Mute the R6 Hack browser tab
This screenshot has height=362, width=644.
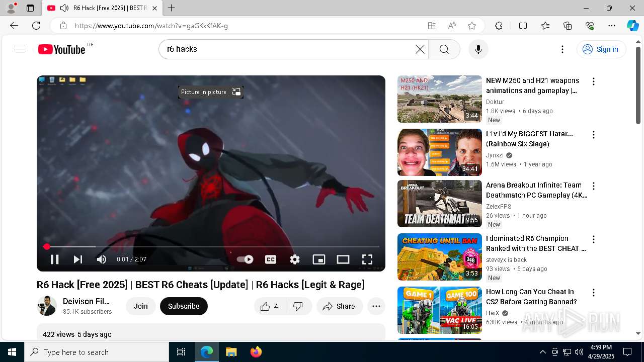(64, 8)
